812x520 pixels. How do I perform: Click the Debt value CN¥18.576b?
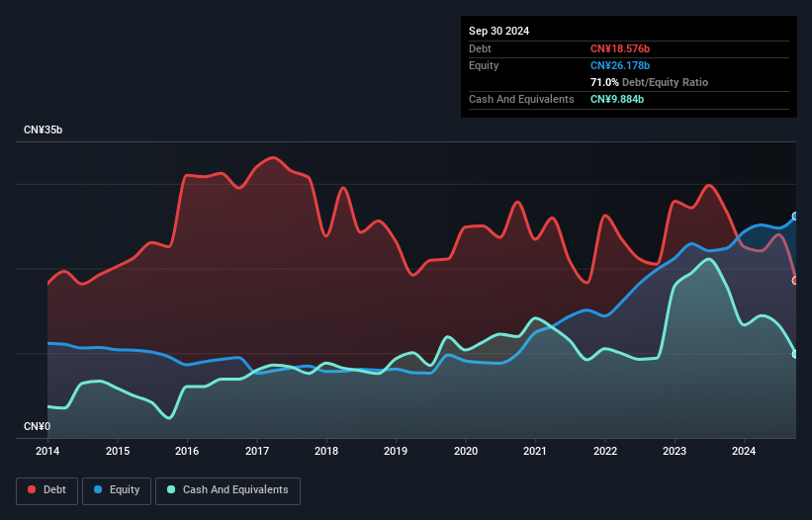620,48
